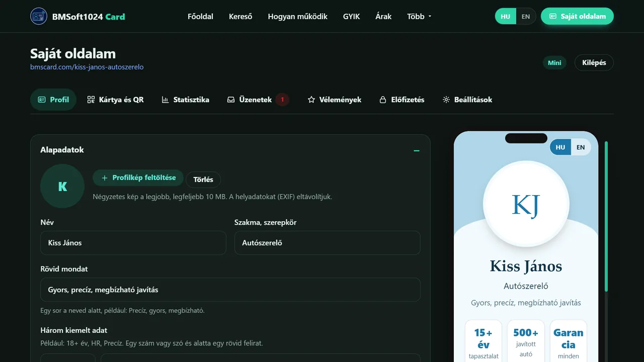
Task: Click the Törlés button
Action: click(203, 179)
